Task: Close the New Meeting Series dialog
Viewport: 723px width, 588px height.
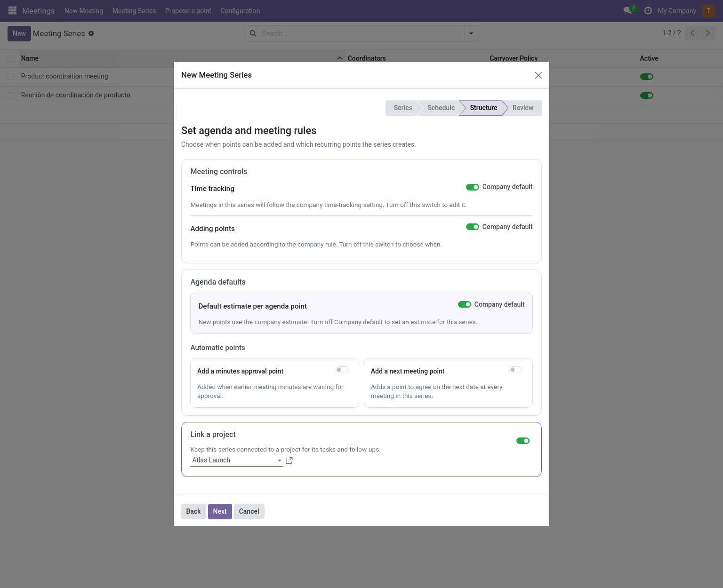Action: point(538,75)
